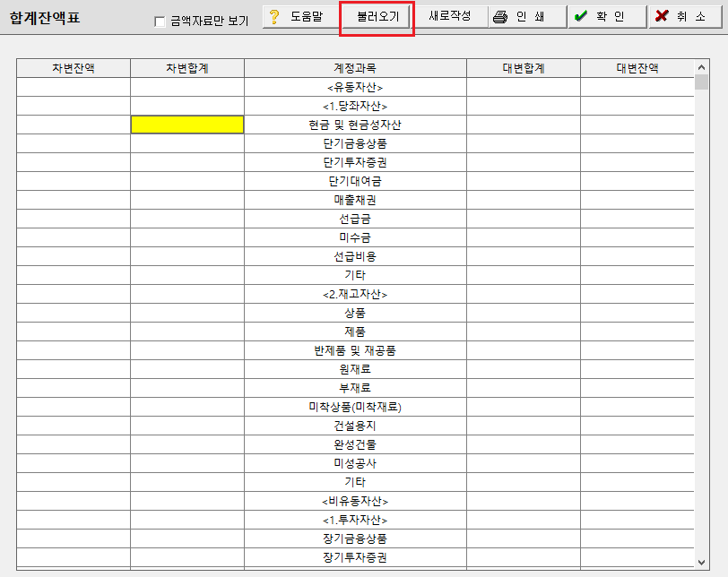
Task: Select the 원재료 account row
Action: [x=355, y=369]
